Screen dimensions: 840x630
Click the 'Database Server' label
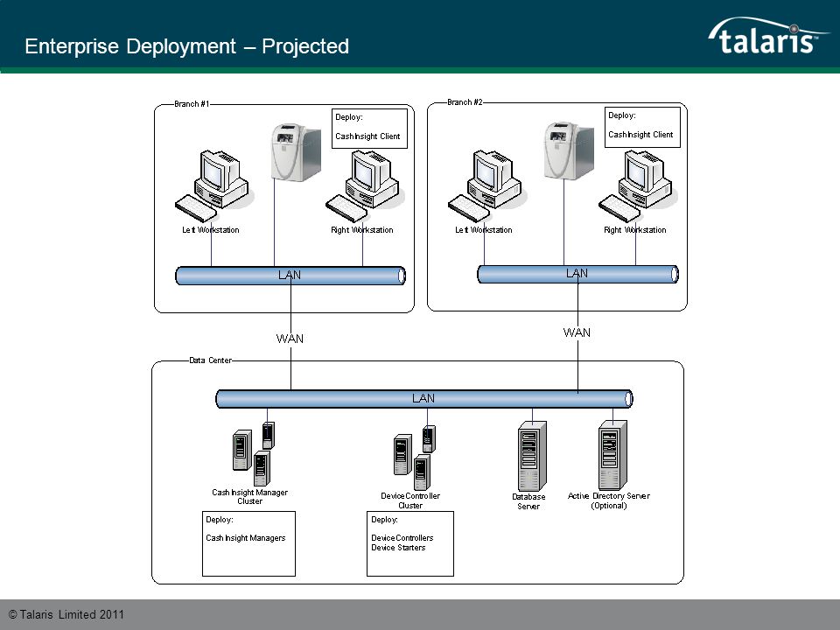pos(528,501)
